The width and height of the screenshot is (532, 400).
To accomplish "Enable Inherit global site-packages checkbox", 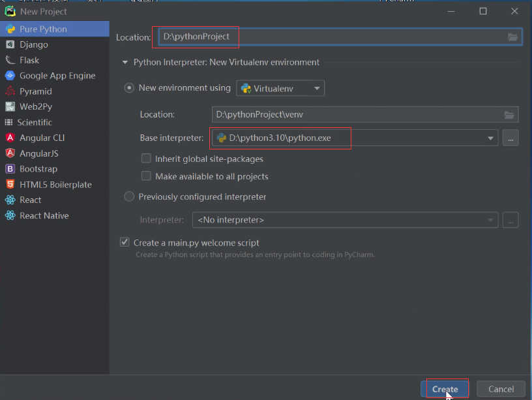I will 146,159.
